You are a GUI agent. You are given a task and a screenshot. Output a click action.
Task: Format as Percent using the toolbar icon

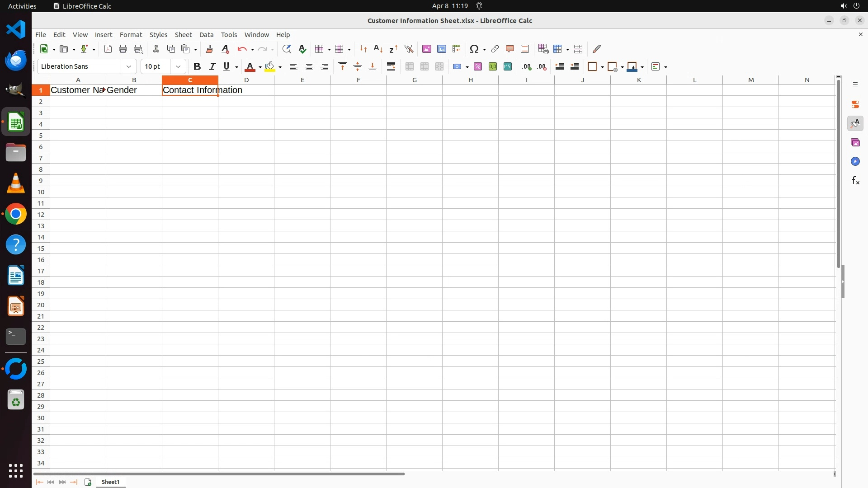pyautogui.click(x=478, y=67)
